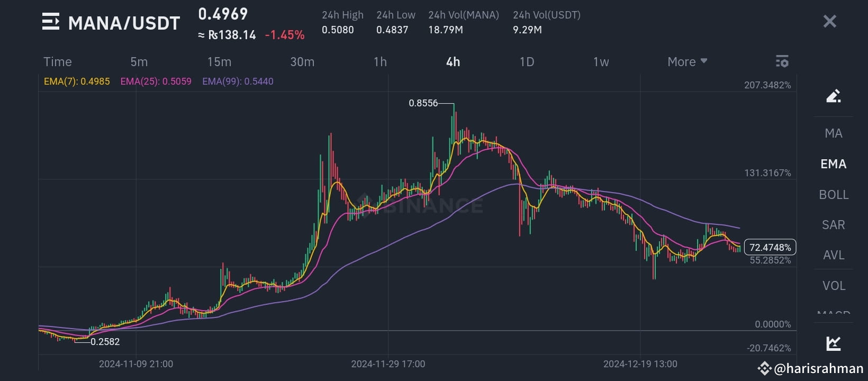
Task: Click the 0.8556 peak price label
Action: [x=424, y=103]
